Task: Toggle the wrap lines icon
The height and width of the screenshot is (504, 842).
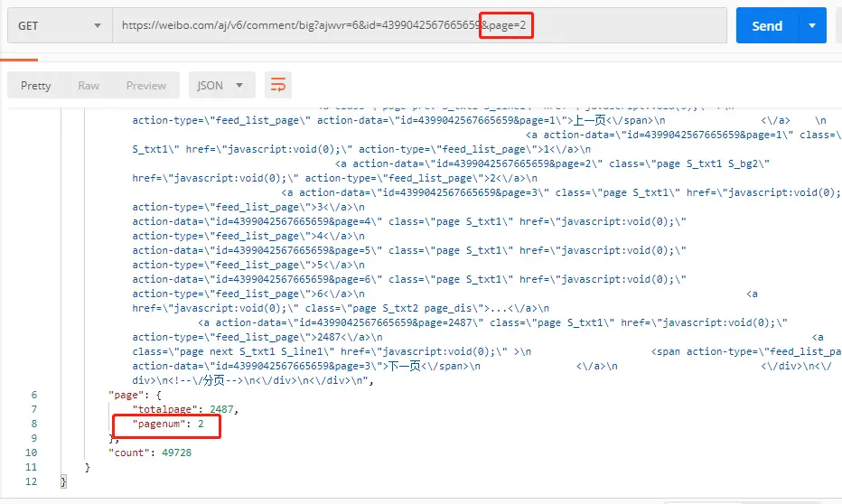Action: click(x=278, y=85)
